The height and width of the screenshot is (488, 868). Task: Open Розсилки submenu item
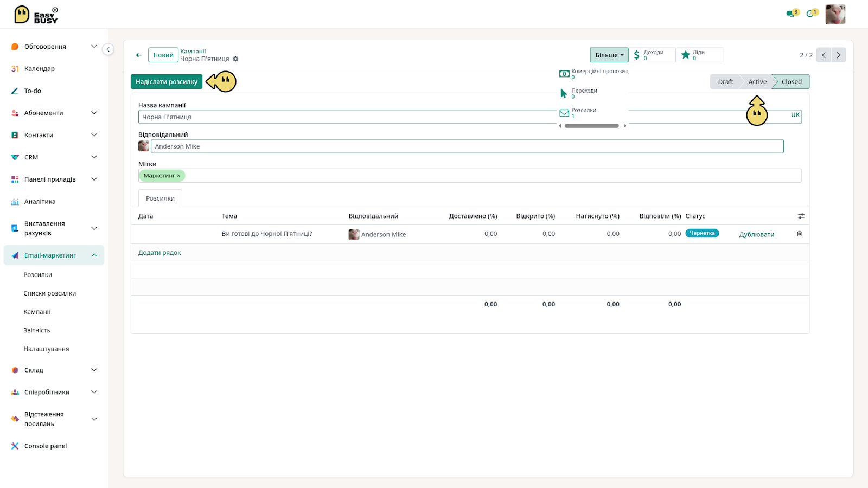point(38,275)
